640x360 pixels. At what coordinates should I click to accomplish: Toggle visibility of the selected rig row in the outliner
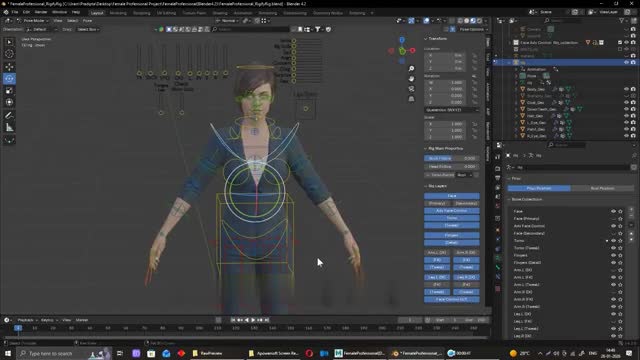[627, 62]
